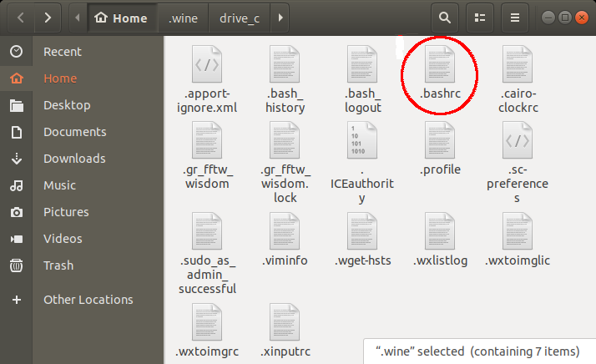
Task: Open the drive_c path bar segment
Action: (x=240, y=18)
